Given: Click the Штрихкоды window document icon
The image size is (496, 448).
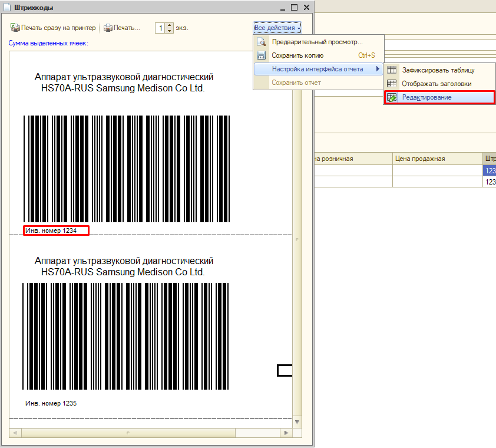Looking at the screenshot, I should point(7,8).
